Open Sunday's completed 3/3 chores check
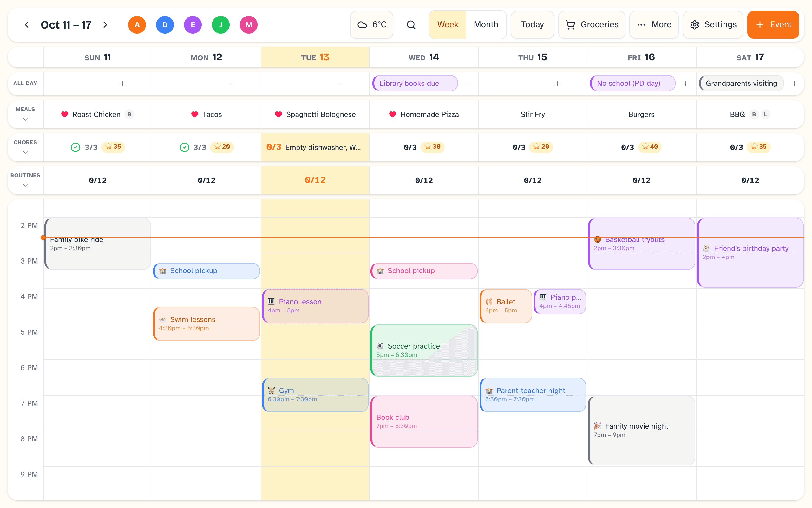812x508 pixels. click(75, 147)
